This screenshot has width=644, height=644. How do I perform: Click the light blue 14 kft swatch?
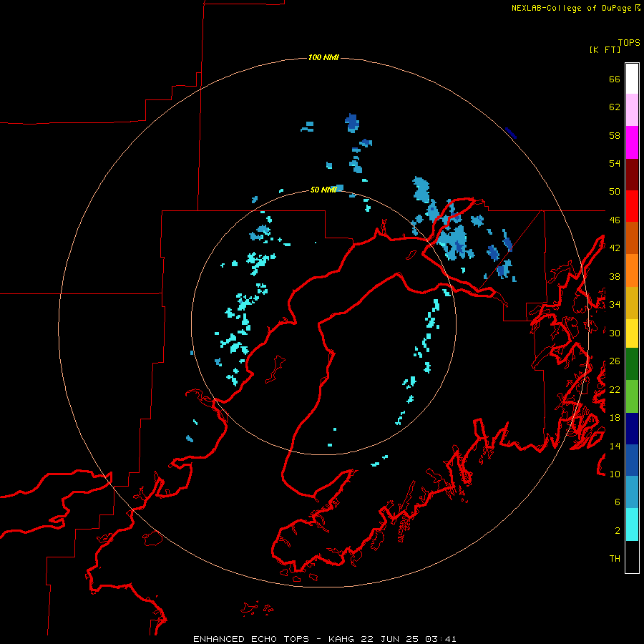(632, 492)
